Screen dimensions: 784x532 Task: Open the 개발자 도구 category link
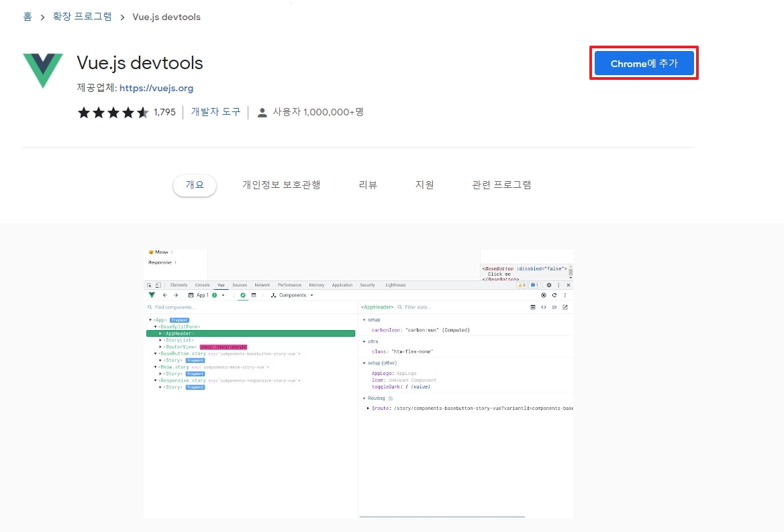pos(215,112)
